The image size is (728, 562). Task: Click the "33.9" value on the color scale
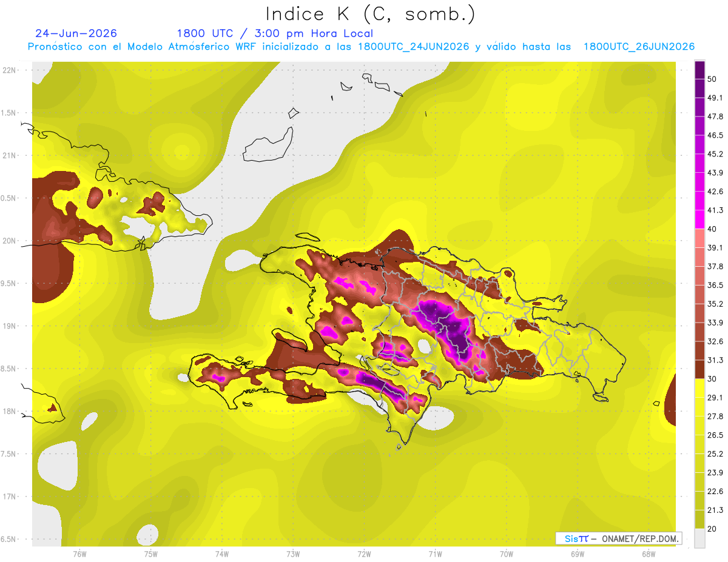click(715, 323)
